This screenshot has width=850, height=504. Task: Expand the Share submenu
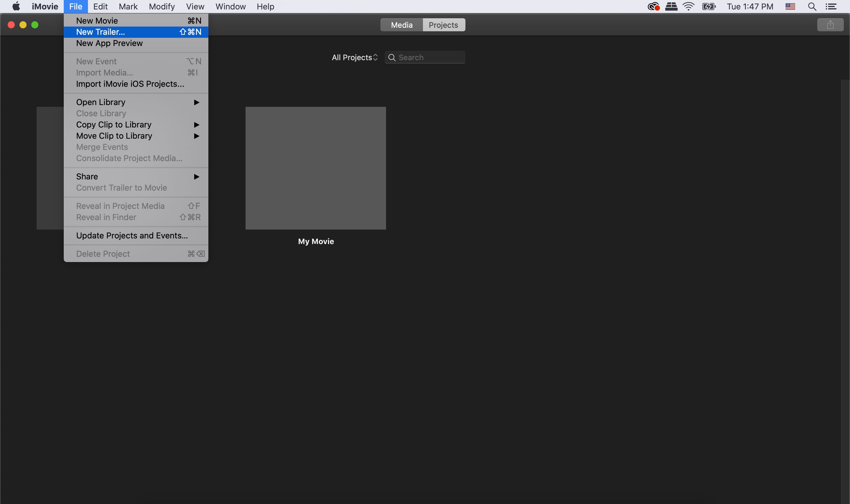[x=136, y=176]
